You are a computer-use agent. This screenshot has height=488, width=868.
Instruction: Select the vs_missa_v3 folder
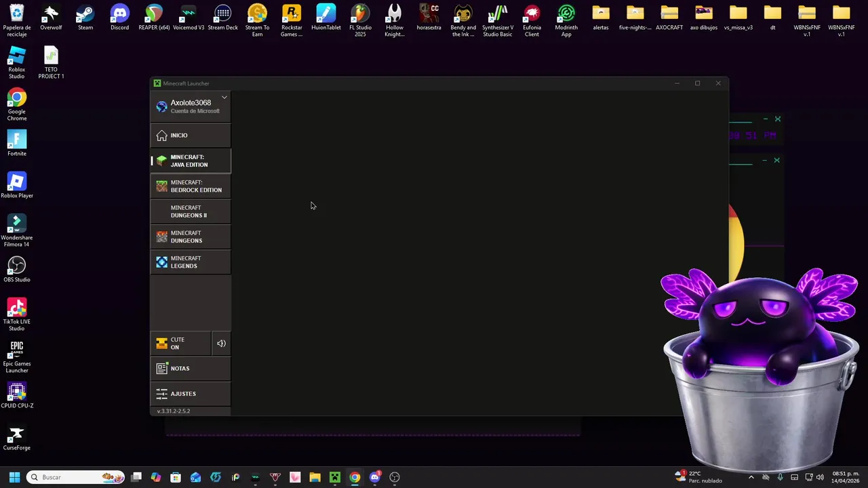[738, 18]
